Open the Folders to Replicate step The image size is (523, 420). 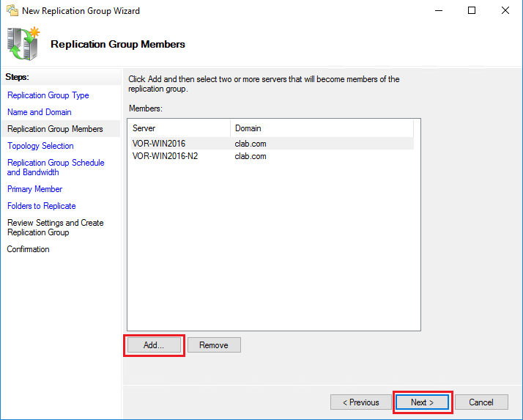pos(42,206)
